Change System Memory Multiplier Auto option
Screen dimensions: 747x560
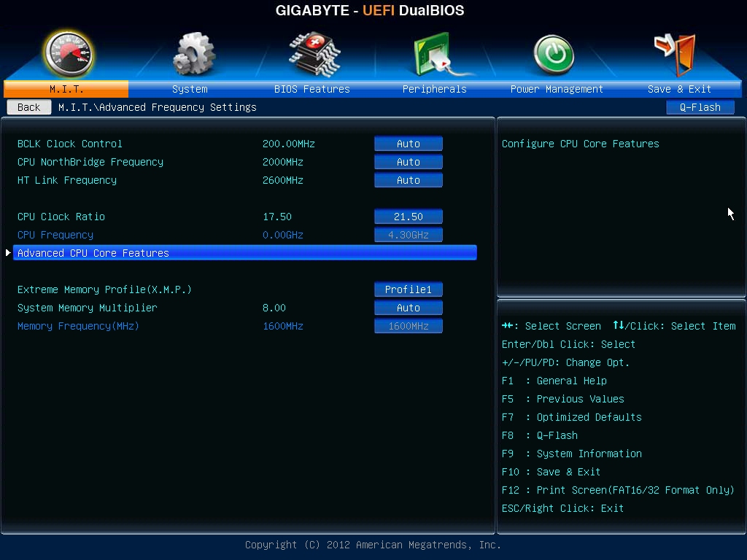pos(409,308)
